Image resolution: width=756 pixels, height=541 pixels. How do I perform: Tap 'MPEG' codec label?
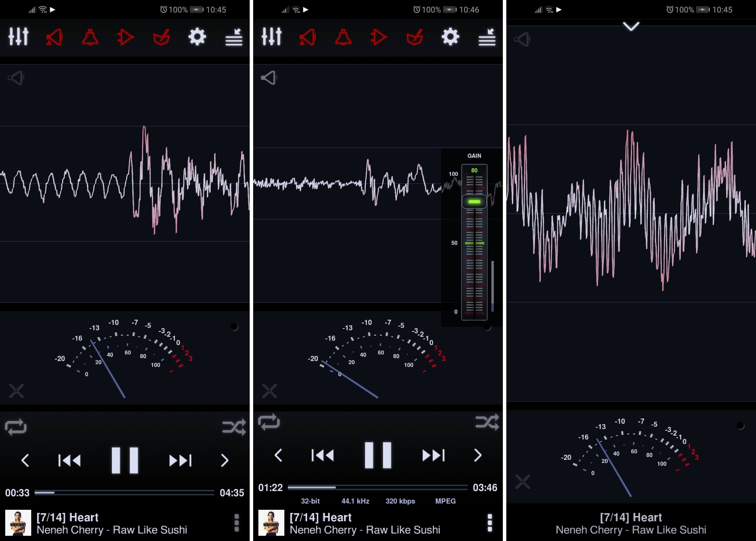coord(445,501)
